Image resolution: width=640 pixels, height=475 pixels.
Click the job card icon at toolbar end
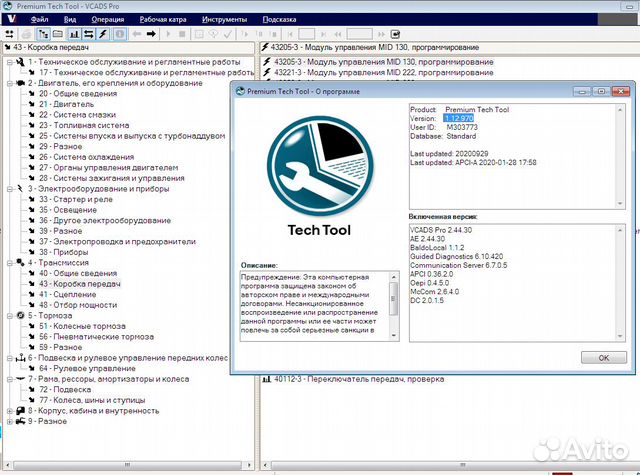point(395,34)
